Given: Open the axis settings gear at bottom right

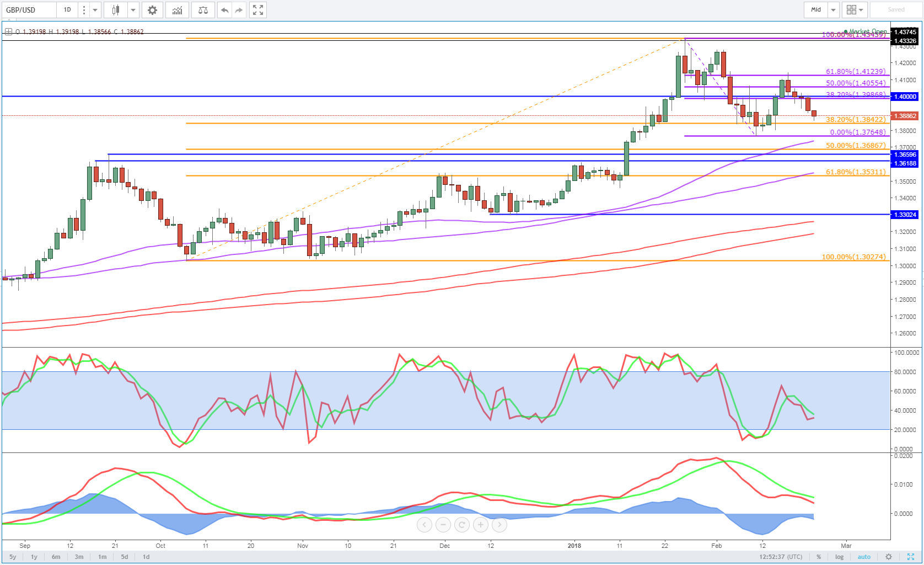Looking at the screenshot, I should [888, 557].
